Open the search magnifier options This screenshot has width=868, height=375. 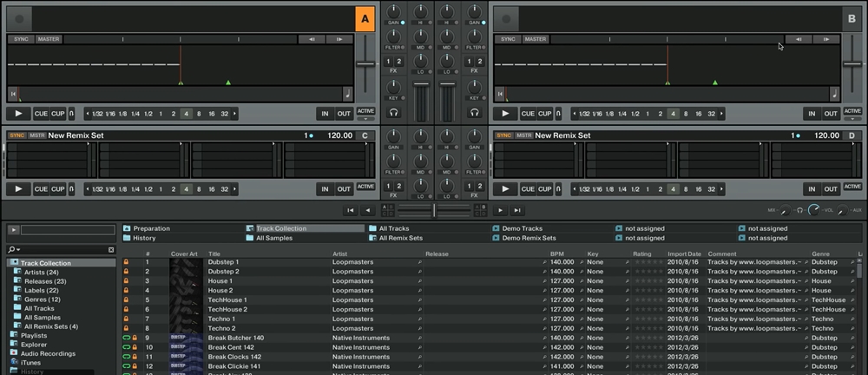click(x=13, y=250)
